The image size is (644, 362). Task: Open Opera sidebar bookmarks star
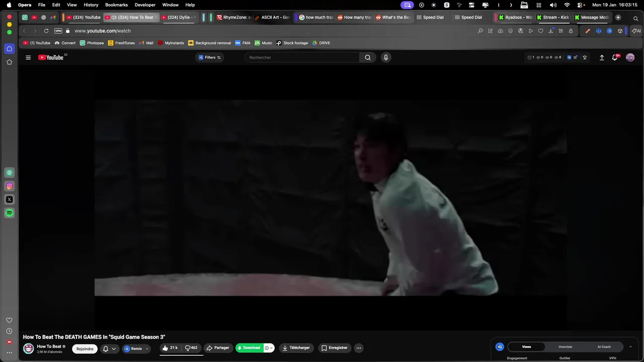(9, 62)
